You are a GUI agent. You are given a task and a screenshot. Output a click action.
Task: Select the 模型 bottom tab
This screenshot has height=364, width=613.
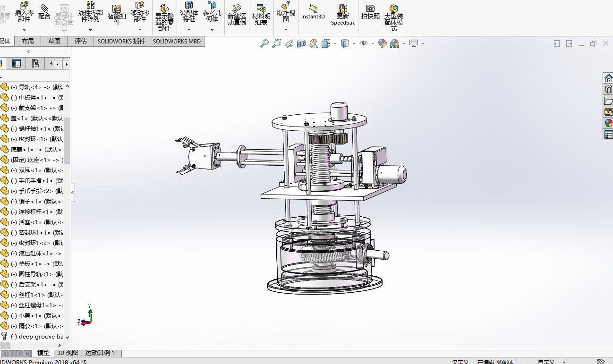click(x=43, y=353)
